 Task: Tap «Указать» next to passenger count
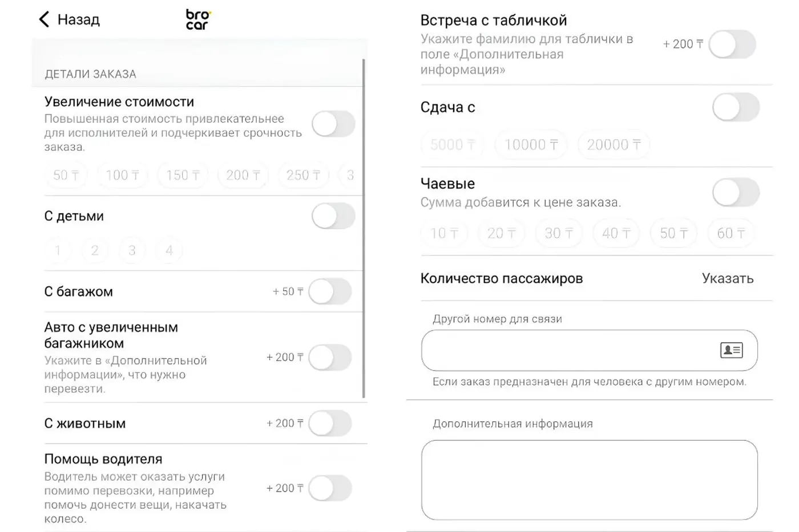click(728, 278)
